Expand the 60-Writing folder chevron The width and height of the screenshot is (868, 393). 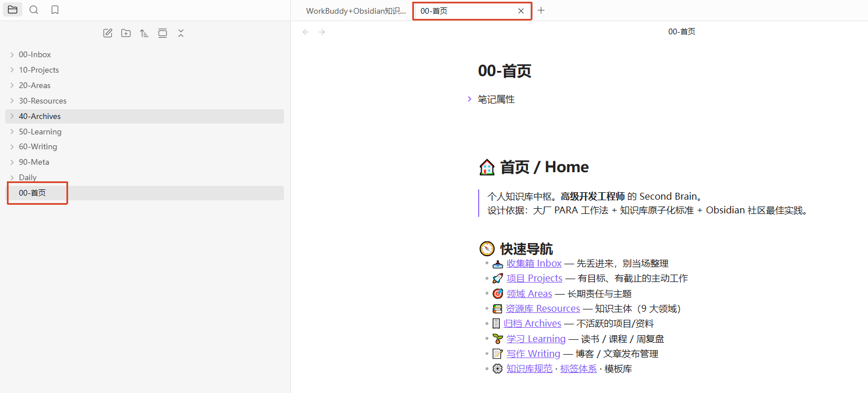coord(12,146)
